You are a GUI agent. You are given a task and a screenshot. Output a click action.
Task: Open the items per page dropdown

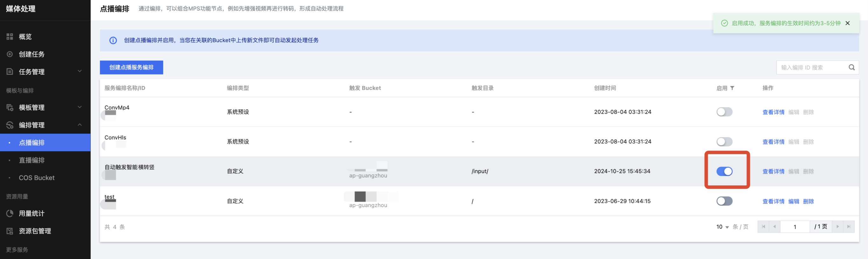pos(722,227)
